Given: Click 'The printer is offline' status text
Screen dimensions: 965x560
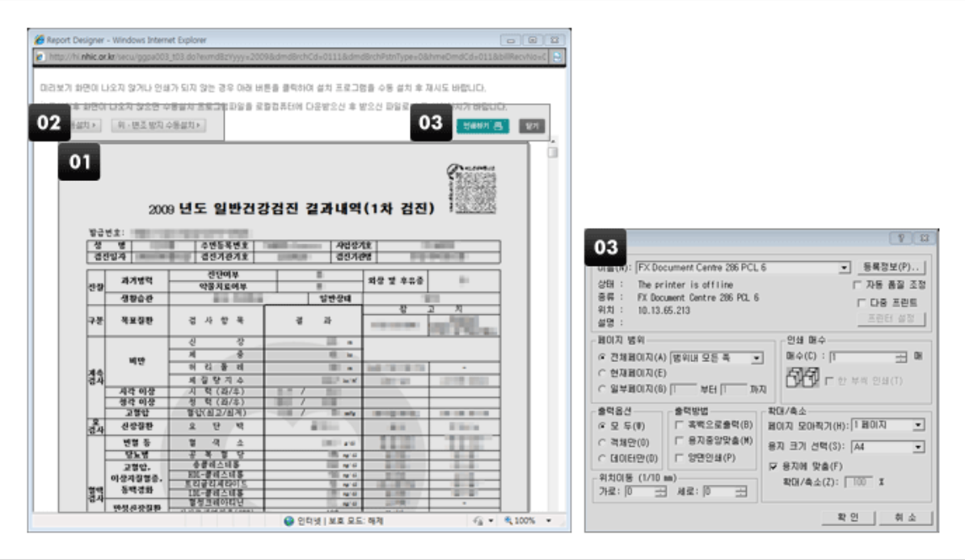Looking at the screenshot, I should tap(685, 285).
